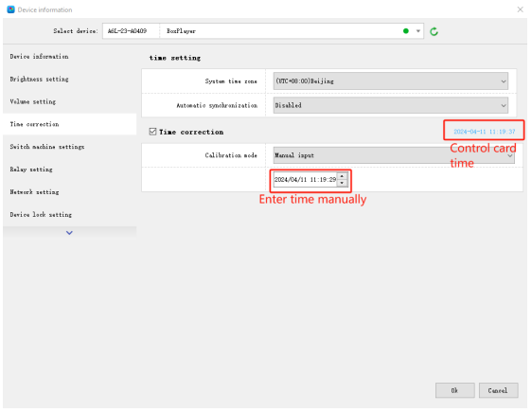Click the Cancel button
This screenshot has width=532, height=412.
[498, 390]
